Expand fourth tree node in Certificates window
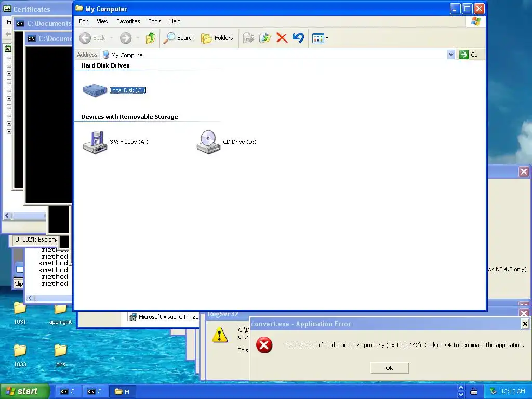The image size is (532, 399). point(9,82)
